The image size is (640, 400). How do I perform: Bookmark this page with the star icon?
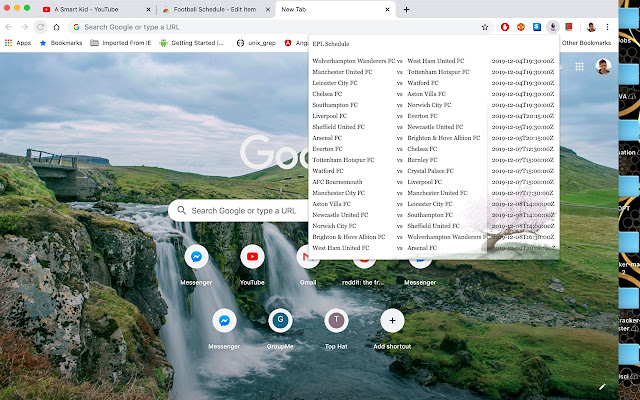(485, 27)
